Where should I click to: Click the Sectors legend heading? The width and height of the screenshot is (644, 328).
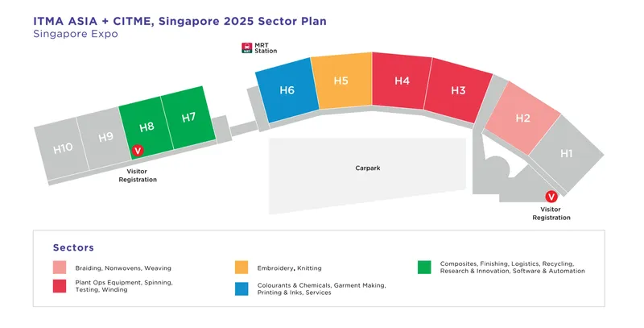click(73, 247)
